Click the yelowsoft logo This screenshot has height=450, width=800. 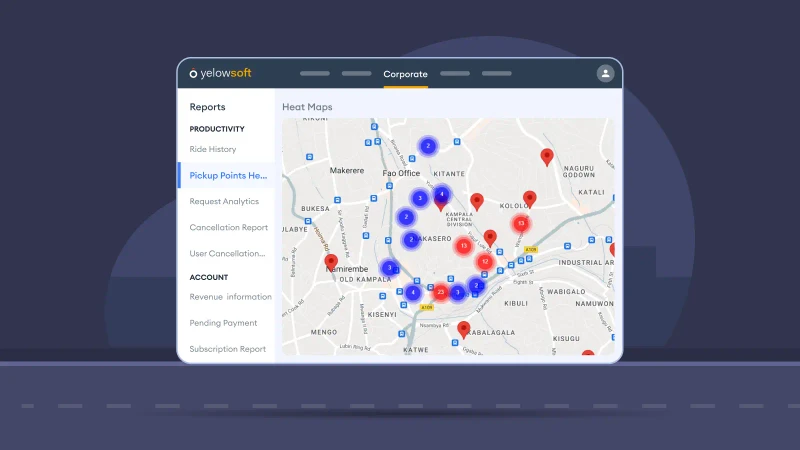[x=222, y=74]
